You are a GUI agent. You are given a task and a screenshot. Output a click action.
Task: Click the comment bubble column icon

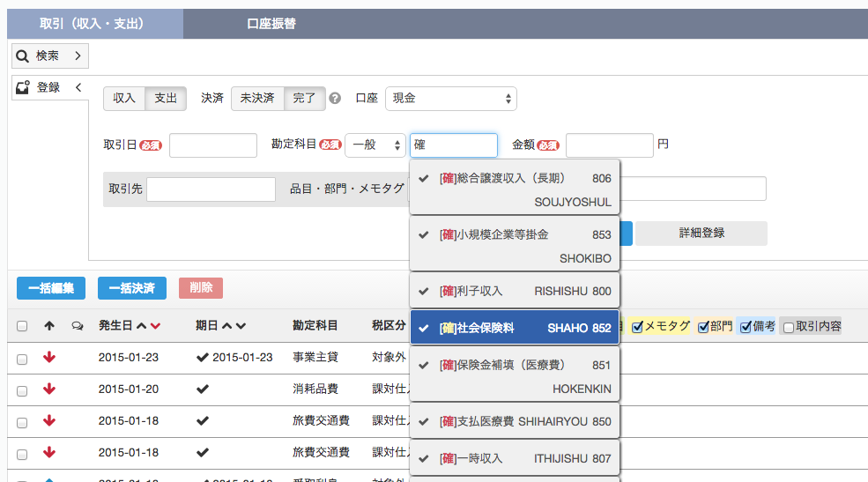pyautogui.click(x=77, y=326)
